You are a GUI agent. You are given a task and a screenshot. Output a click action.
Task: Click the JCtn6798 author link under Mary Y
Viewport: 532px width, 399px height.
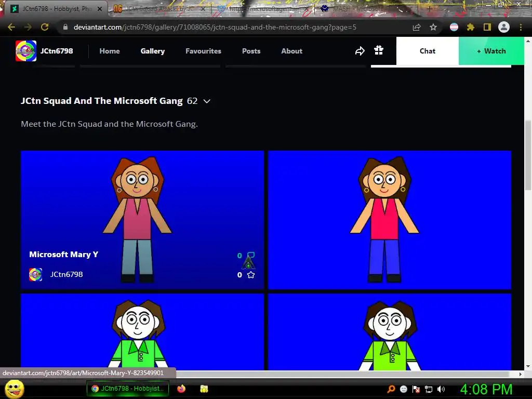pyautogui.click(x=66, y=274)
